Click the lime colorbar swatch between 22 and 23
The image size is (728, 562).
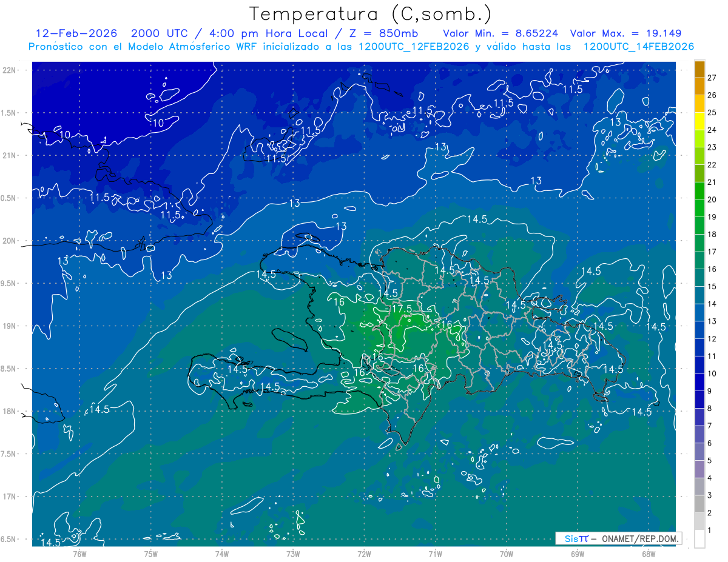pos(699,156)
